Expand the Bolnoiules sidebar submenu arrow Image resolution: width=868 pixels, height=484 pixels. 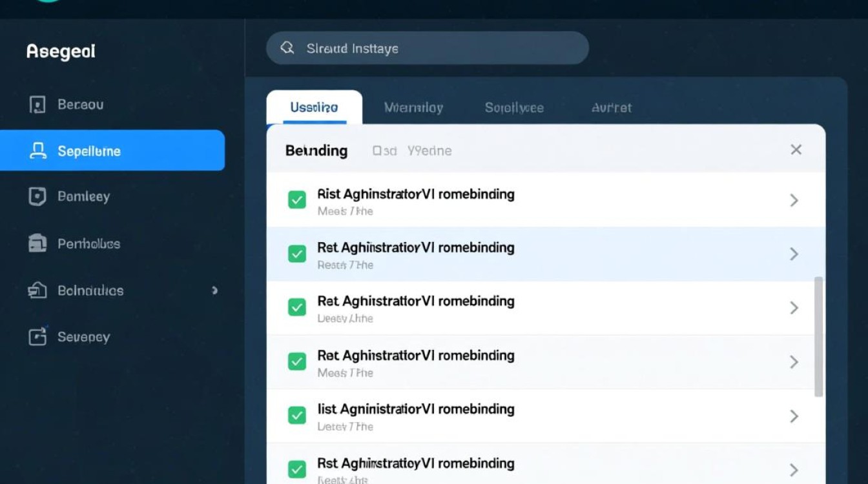pyautogui.click(x=214, y=290)
